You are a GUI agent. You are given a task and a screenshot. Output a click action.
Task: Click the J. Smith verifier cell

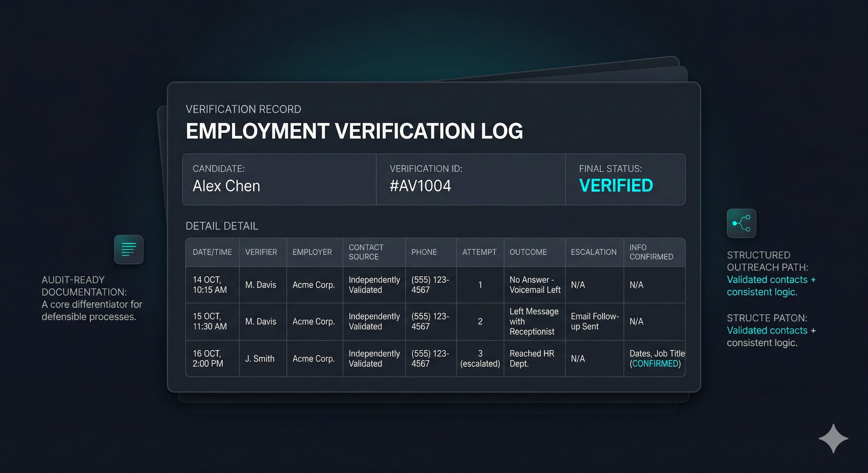point(260,359)
